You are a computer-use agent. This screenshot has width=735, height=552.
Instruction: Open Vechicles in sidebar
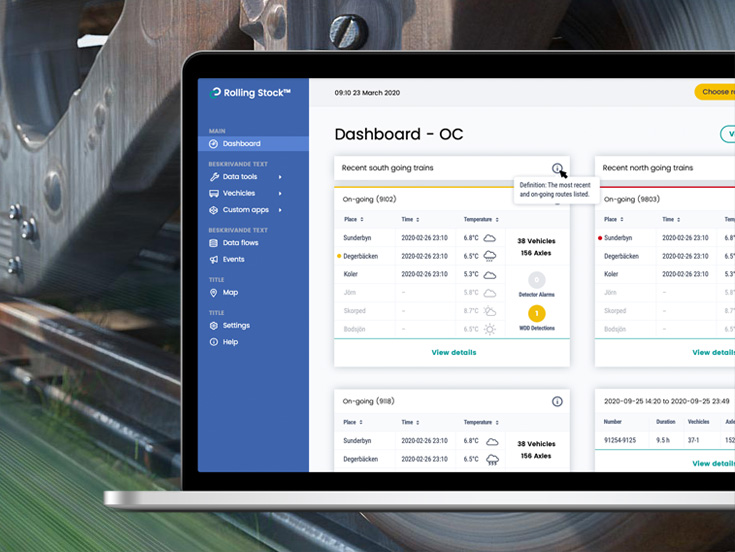pyautogui.click(x=239, y=193)
